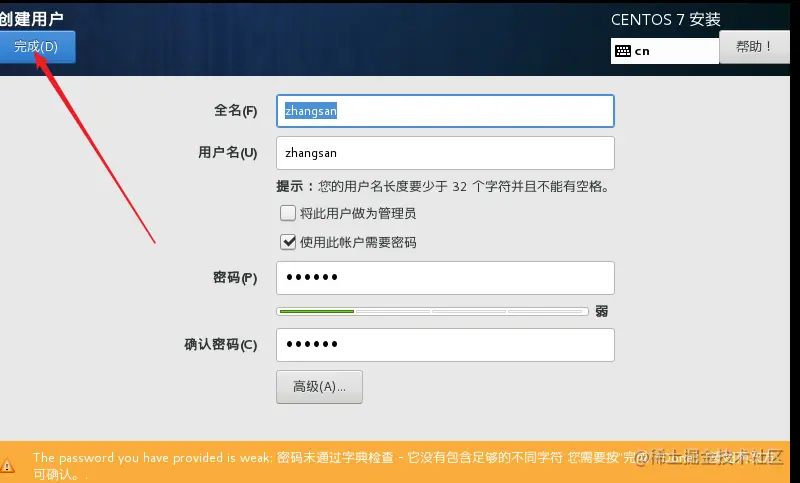Focus the 全名(F) full name field
The height and width of the screenshot is (483, 800).
445,111
